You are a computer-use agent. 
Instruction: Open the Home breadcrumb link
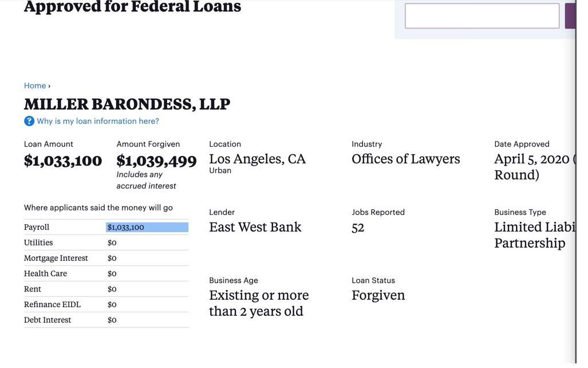tap(35, 85)
